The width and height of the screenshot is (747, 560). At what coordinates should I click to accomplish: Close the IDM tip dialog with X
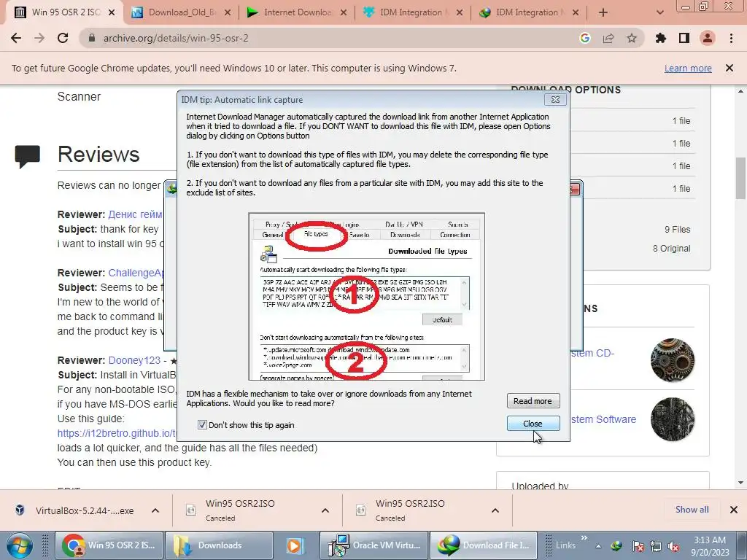coord(555,99)
